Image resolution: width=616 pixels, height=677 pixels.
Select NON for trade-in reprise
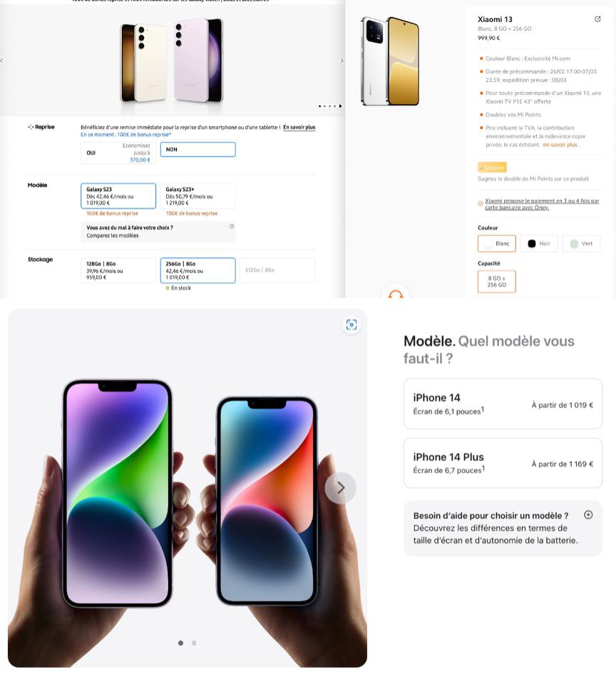coord(198,149)
